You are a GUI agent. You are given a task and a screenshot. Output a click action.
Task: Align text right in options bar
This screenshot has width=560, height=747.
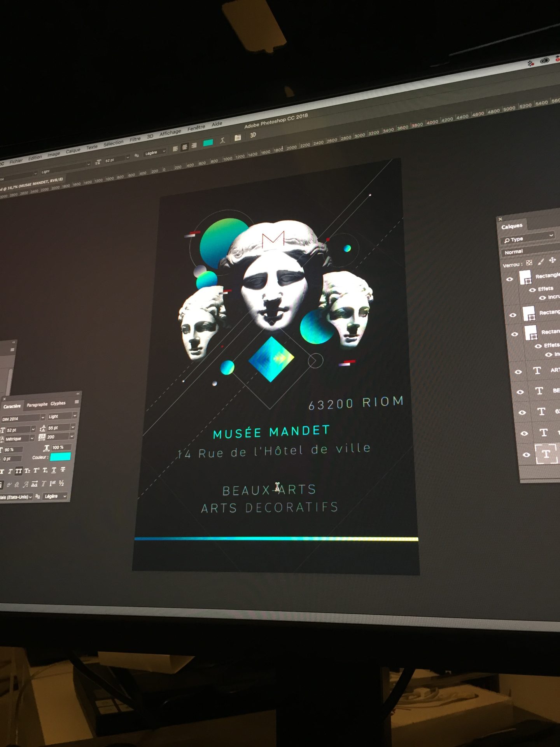(193, 145)
